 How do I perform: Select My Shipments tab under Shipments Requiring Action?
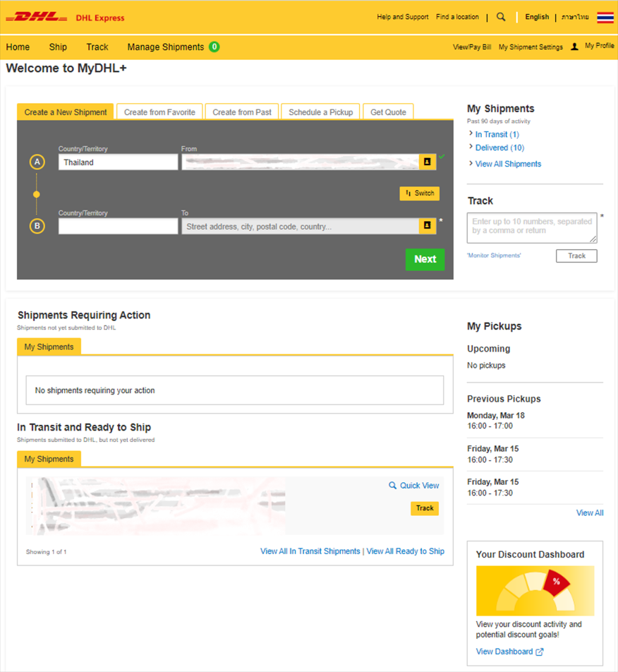point(49,347)
